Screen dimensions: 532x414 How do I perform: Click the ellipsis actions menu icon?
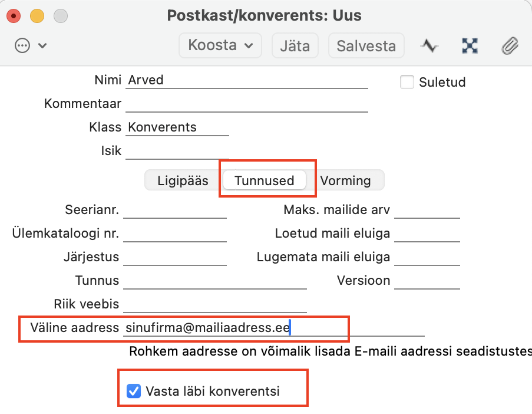[22, 45]
